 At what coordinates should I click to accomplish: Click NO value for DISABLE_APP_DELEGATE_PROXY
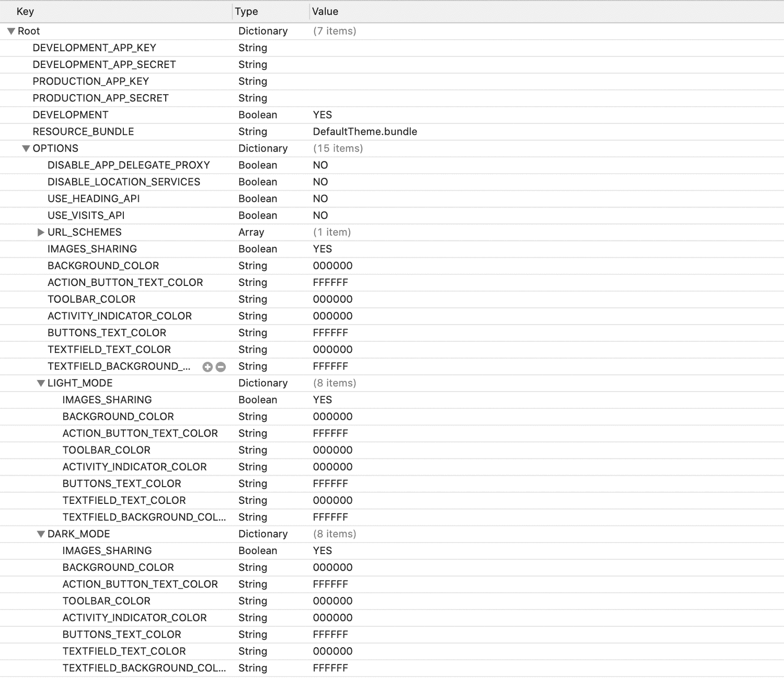pyautogui.click(x=320, y=165)
